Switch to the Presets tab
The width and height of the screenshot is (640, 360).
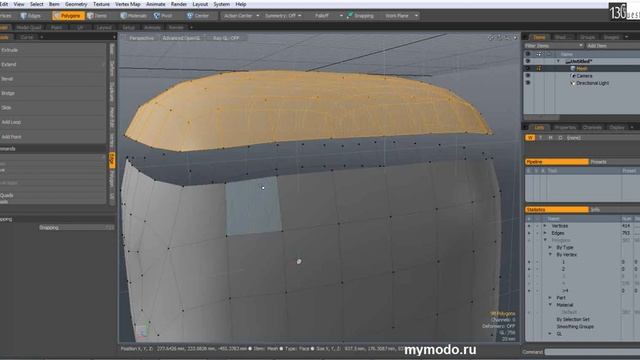598,162
